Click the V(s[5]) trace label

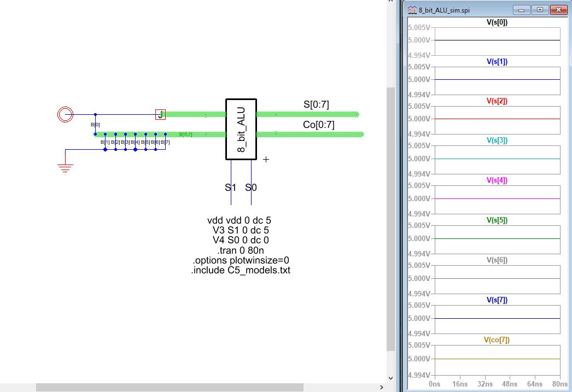pos(497,220)
